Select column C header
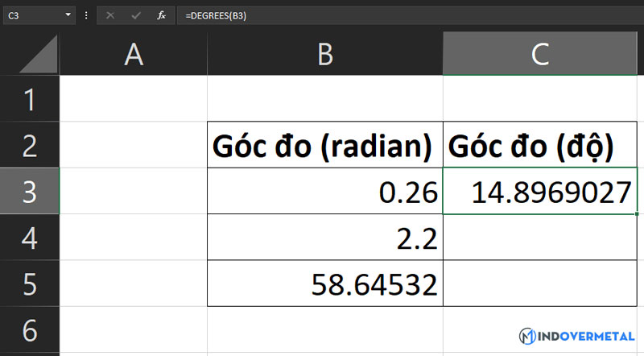The image size is (644, 356). tap(541, 55)
